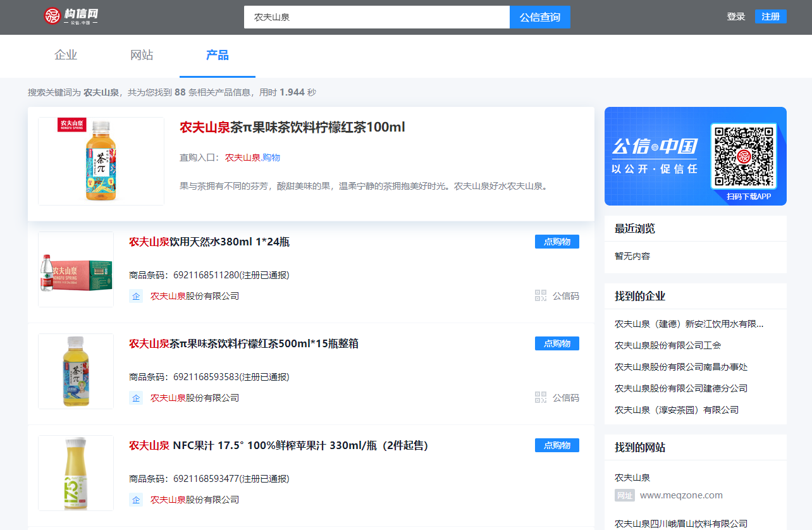Click the 找到的企业 heading

click(x=640, y=296)
